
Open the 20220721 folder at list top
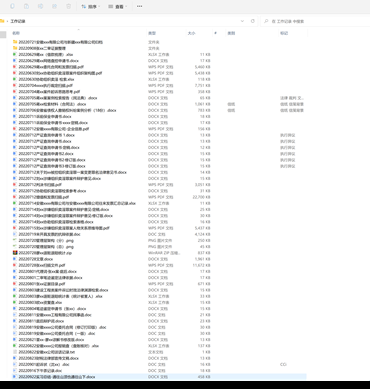click(x=61, y=42)
